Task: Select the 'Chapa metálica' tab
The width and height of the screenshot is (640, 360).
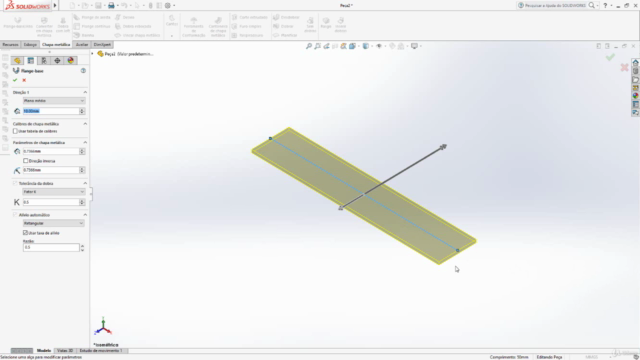Action: coord(56,44)
